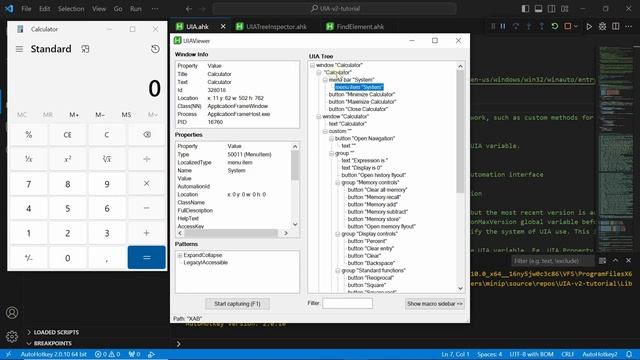Select text "Display is 0" tree item
The height and width of the screenshot is (360, 640).
362,168
